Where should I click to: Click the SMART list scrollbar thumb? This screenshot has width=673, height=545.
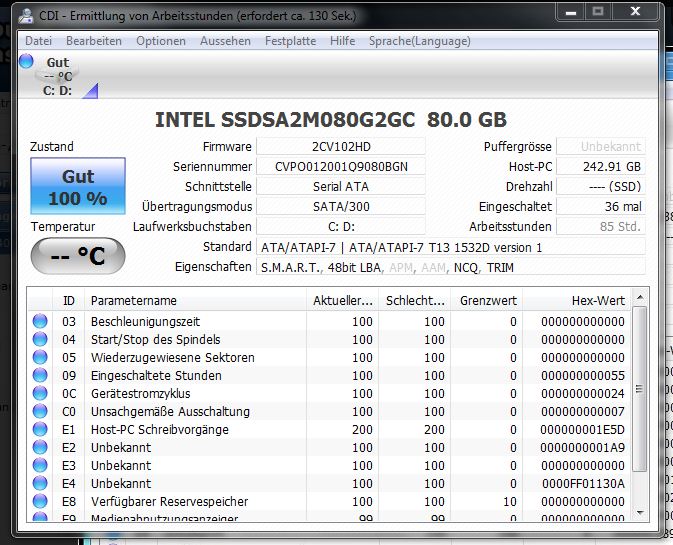click(640, 389)
